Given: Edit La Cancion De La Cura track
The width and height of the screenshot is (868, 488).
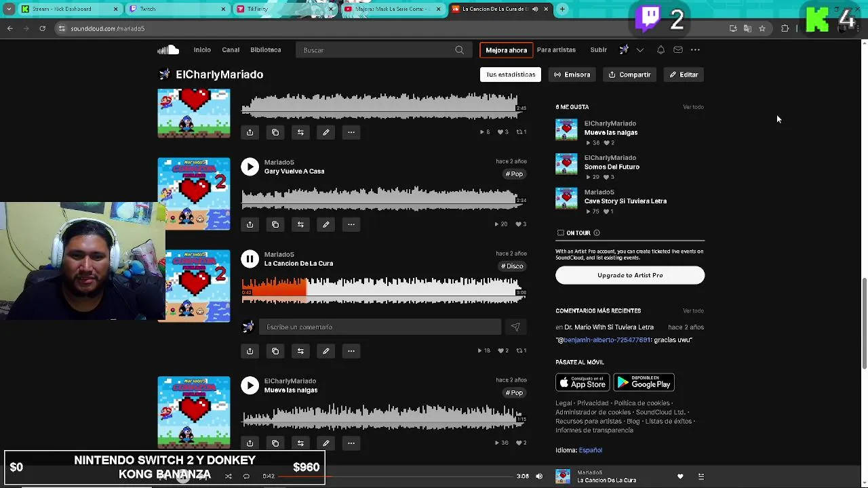Looking at the screenshot, I should tap(325, 351).
